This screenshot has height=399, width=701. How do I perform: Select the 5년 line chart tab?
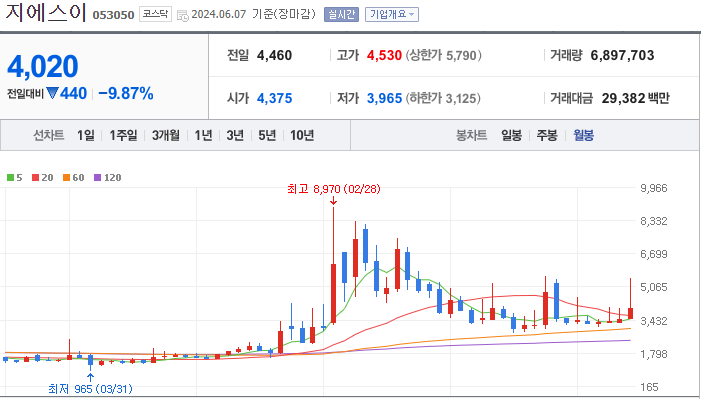(267, 135)
